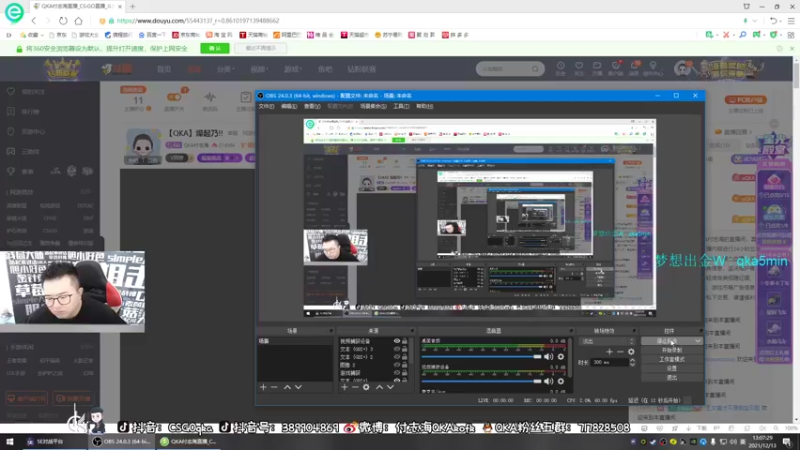
Task: Toggle visibility of 图像 2 source
Action: click(396, 365)
